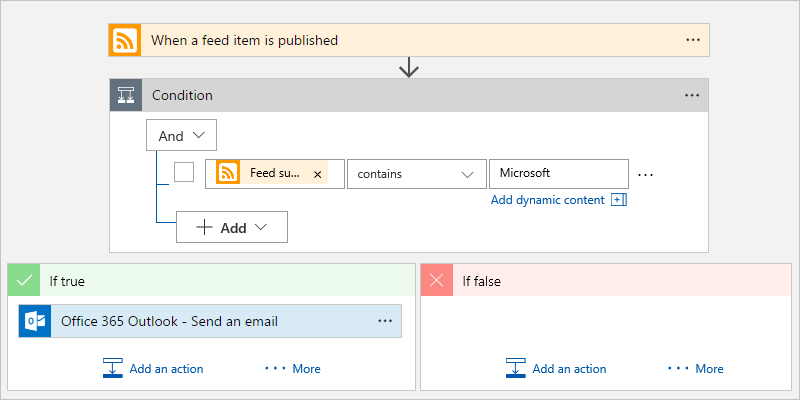Open the Condition card ellipsis menu

(692, 95)
